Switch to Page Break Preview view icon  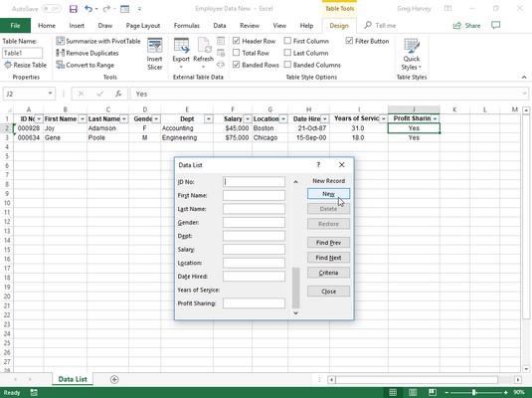point(433,393)
